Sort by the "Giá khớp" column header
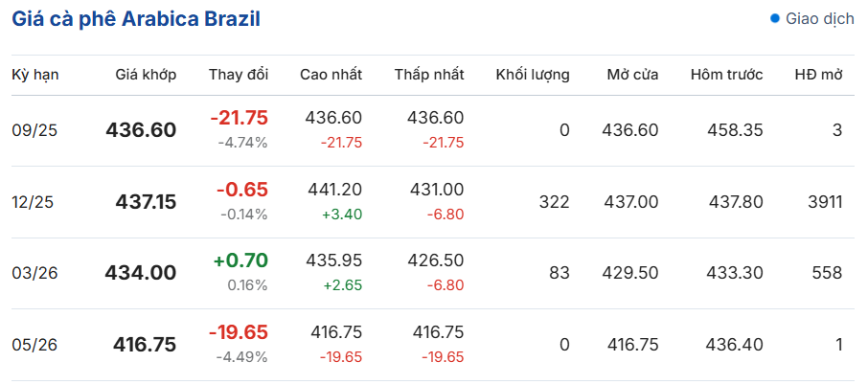868x385 pixels. pyautogui.click(x=146, y=75)
